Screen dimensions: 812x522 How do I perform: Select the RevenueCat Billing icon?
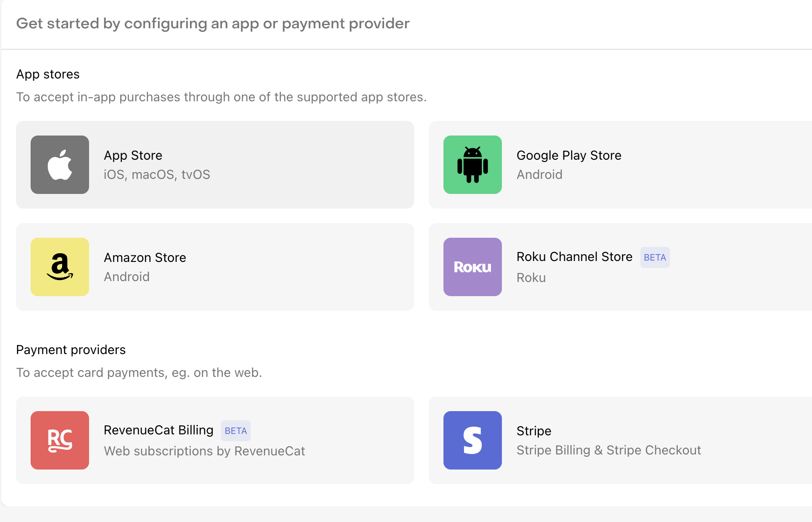coord(59,440)
